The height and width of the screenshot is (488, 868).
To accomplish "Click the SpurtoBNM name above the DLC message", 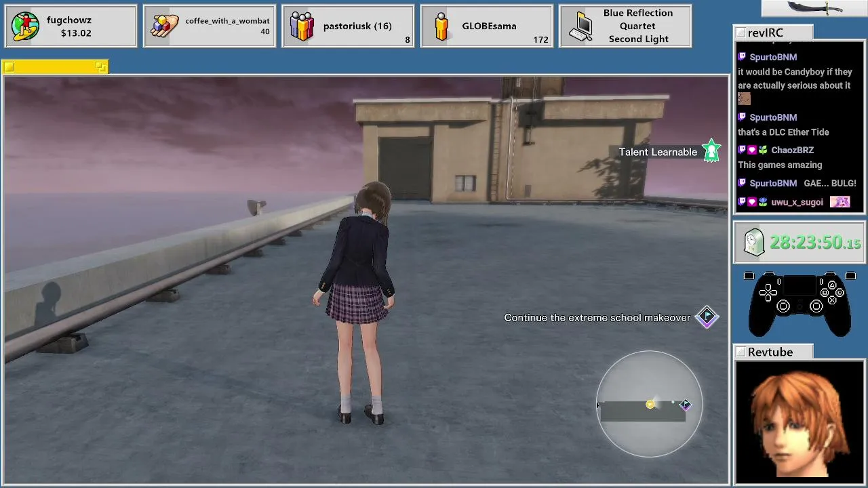I will (x=773, y=118).
